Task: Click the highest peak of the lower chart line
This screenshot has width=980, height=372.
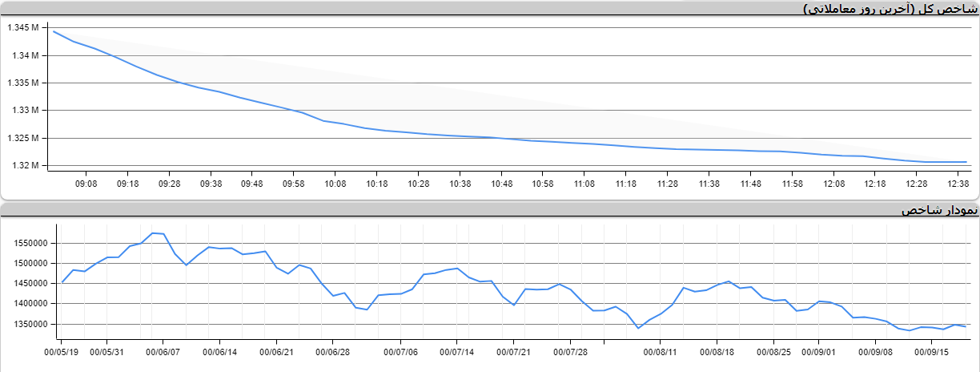Action: coord(153,233)
